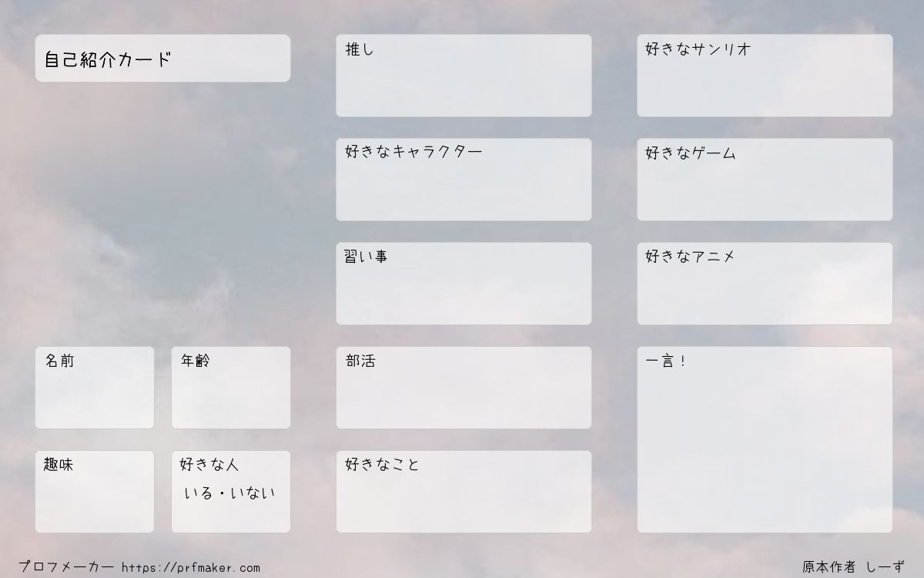Viewport: 924px width, 578px height.
Task: Select the 推し field box
Action: click(x=464, y=76)
